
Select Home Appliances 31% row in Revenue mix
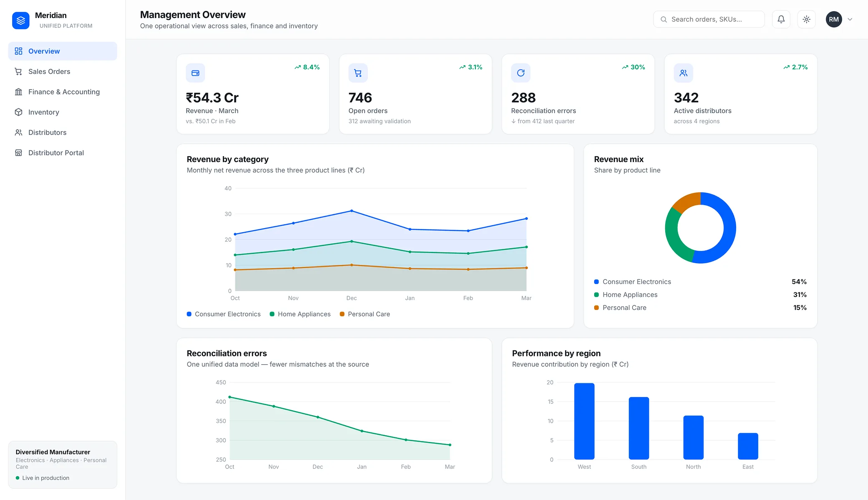(700, 295)
